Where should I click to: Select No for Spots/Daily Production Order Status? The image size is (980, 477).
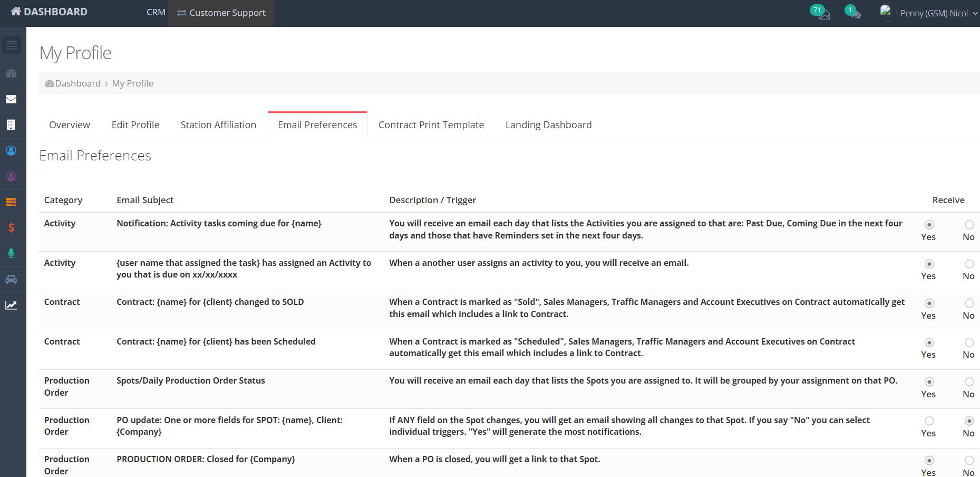coord(969,382)
